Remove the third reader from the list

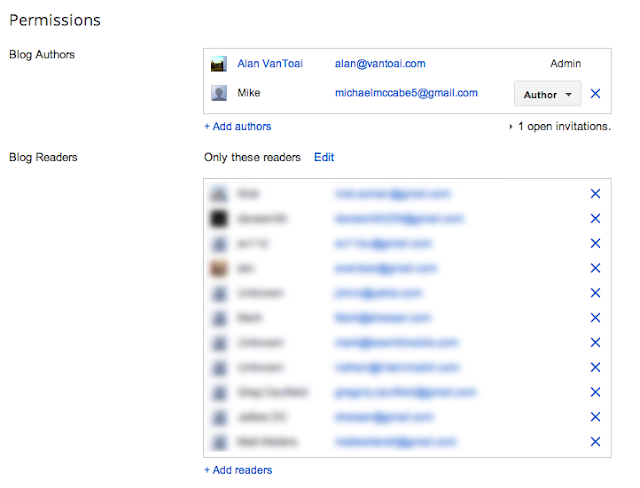pyautogui.click(x=595, y=243)
